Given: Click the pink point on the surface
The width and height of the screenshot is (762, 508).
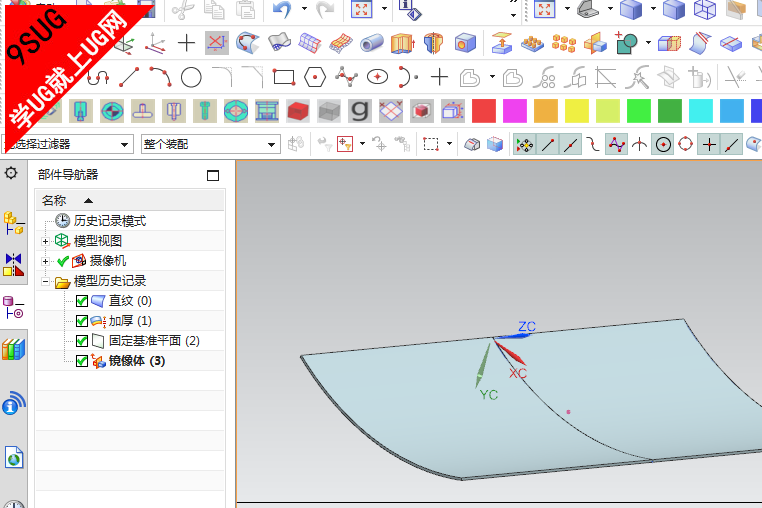Looking at the screenshot, I should click(x=568, y=412).
